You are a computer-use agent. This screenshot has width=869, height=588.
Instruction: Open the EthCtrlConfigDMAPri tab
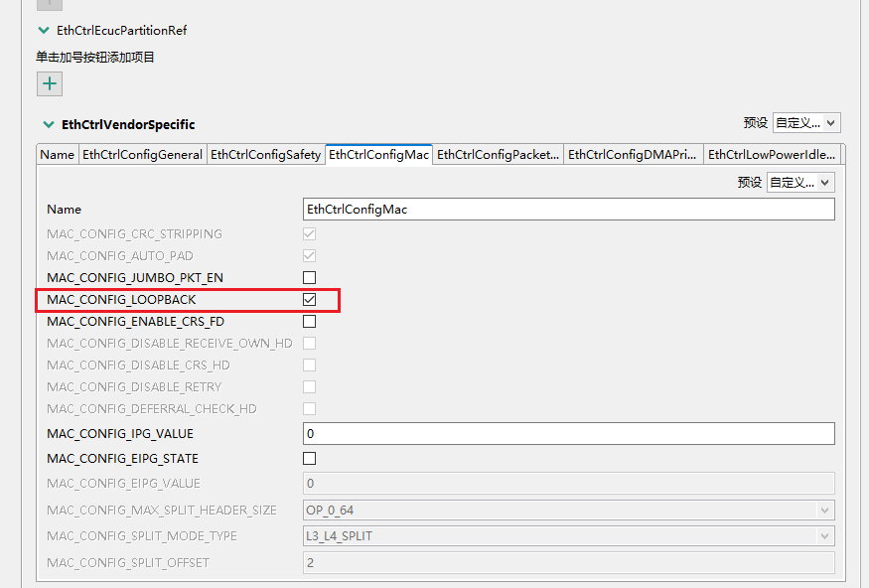(632, 154)
